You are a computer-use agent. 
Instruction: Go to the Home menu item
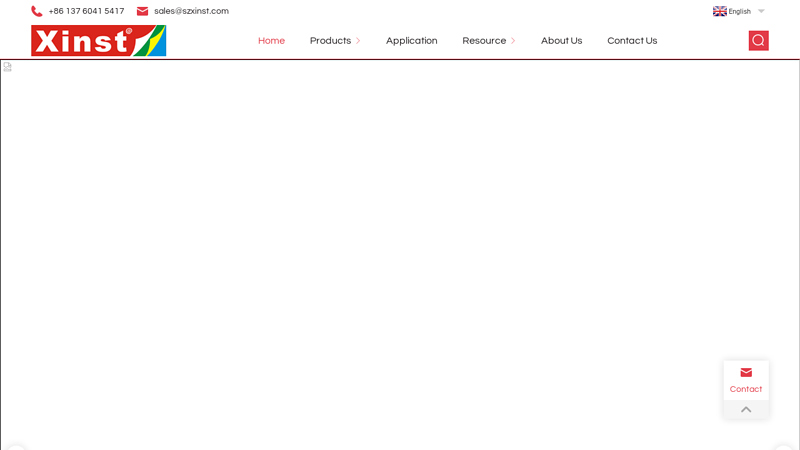coord(271,41)
